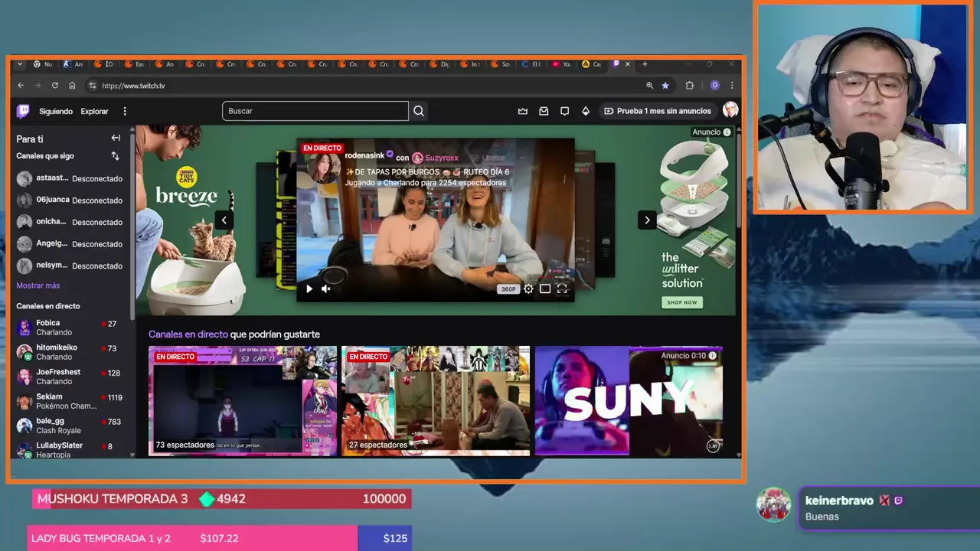Screen dimensions: 980x551
Task: Unmute the featured stream player
Action: (x=326, y=289)
